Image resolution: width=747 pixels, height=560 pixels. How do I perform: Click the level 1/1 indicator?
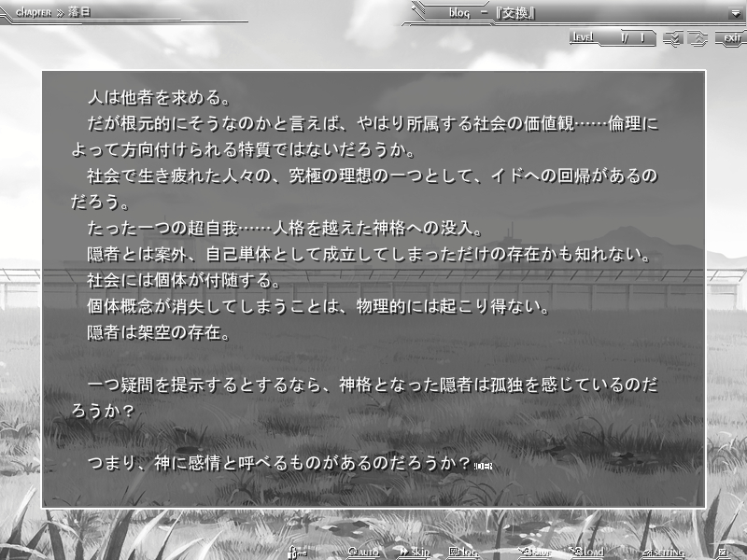pyautogui.click(x=613, y=37)
